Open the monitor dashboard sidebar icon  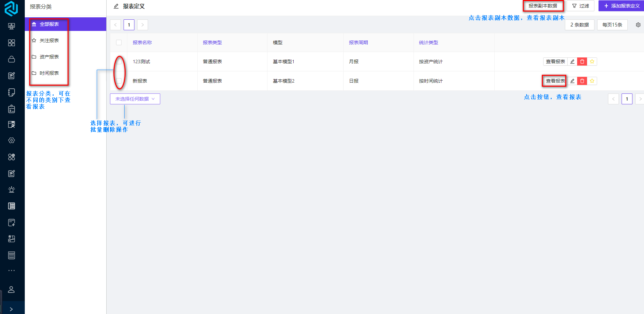click(12, 26)
